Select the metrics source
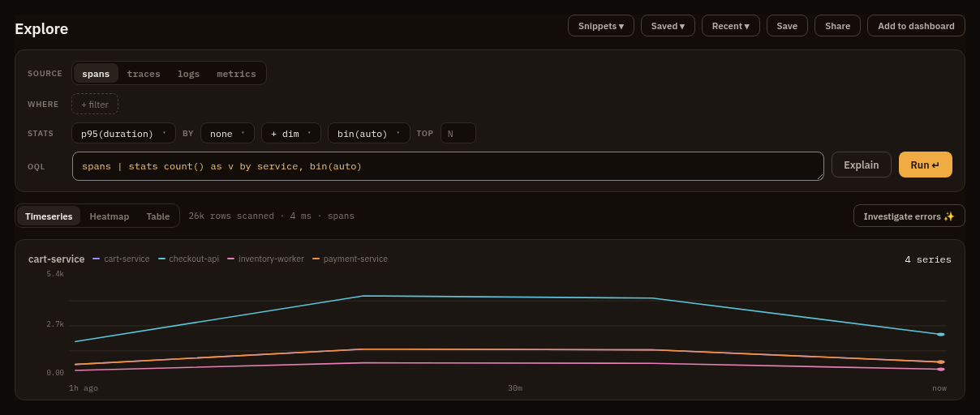Screen dimensions: 980x415 (x=236, y=73)
